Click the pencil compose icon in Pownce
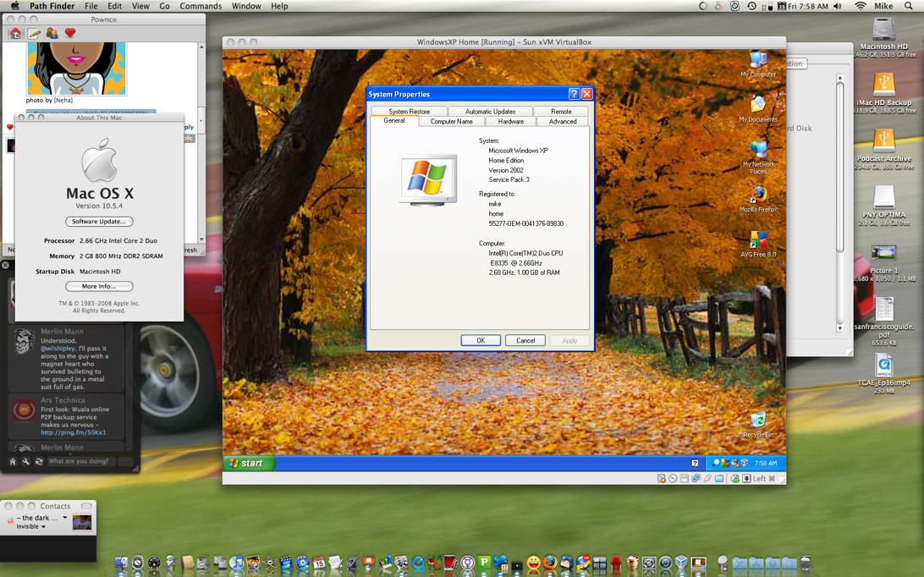 point(34,34)
